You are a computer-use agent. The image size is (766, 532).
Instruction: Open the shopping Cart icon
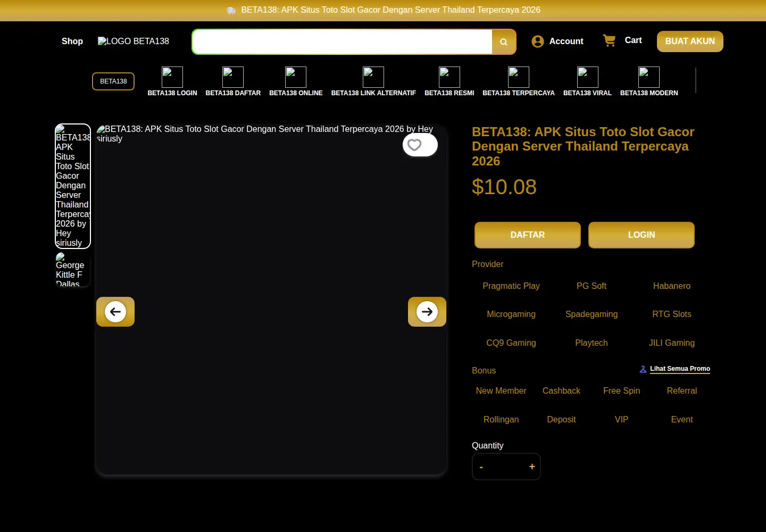(609, 40)
